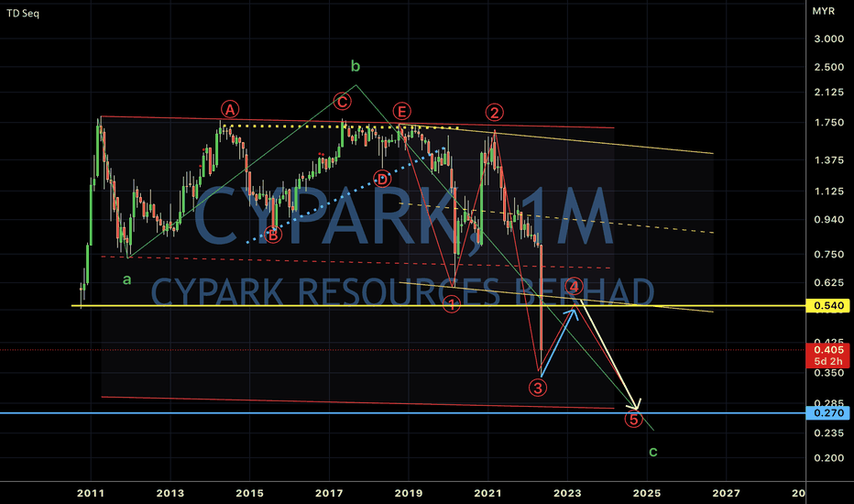Click the 0.940 price axis value

click(x=829, y=220)
